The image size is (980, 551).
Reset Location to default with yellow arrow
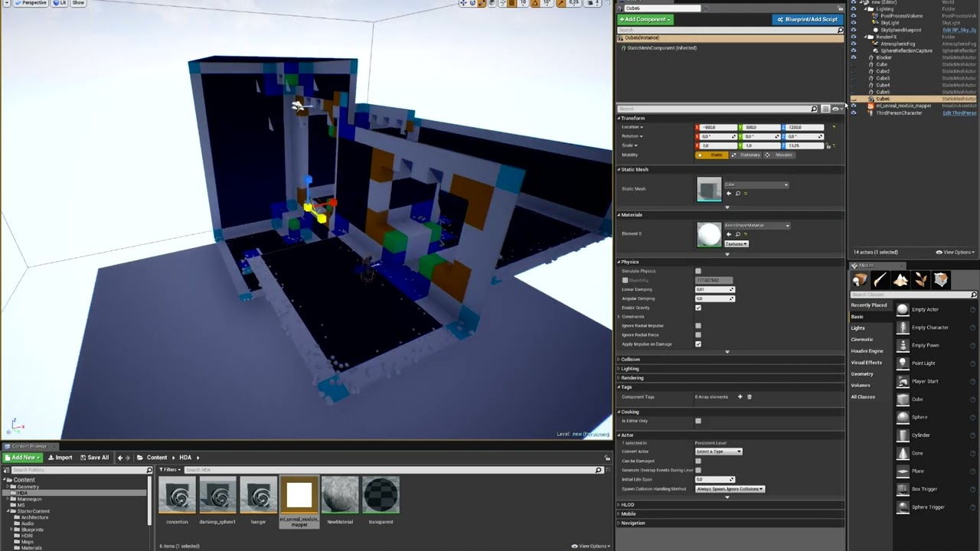[834, 127]
